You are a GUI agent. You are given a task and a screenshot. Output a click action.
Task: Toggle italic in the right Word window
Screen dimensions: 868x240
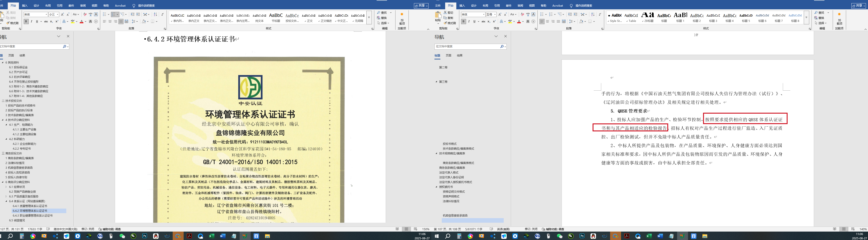[469, 22]
